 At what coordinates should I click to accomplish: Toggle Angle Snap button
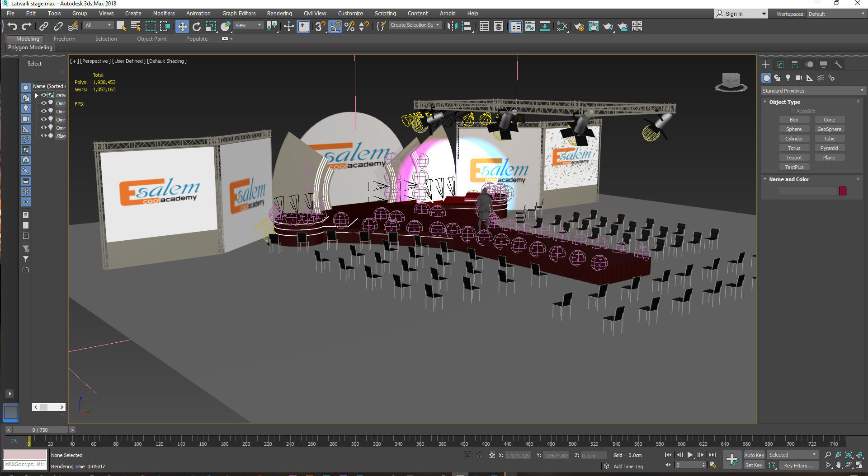(335, 27)
